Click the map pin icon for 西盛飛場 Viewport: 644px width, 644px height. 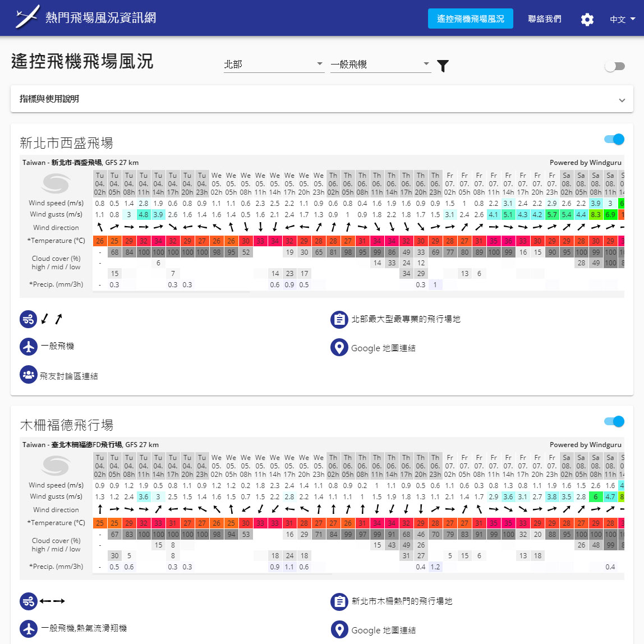(x=339, y=348)
